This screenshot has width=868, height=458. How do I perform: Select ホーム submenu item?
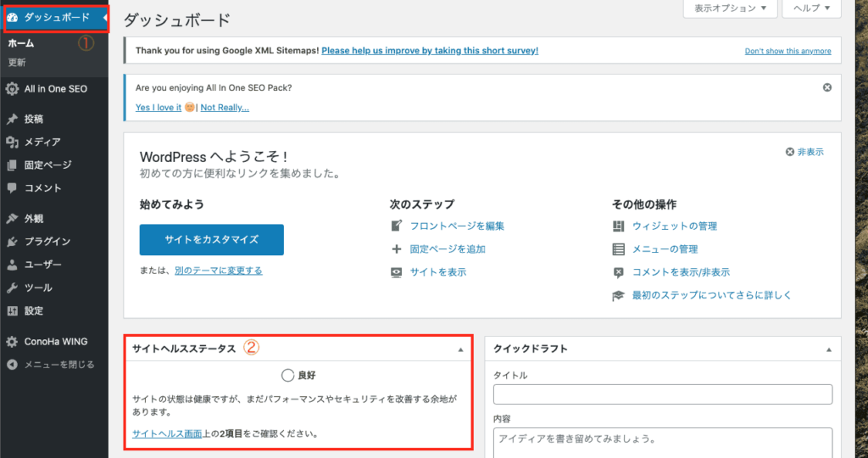point(21,43)
